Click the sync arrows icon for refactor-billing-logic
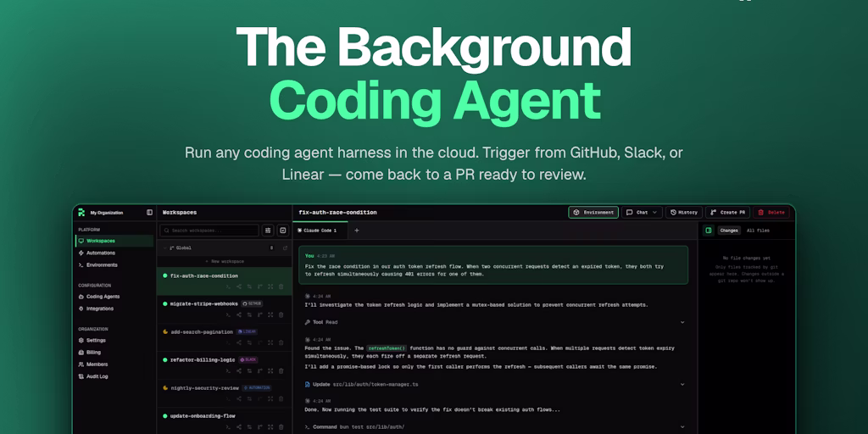Screen dimensions: 868x434 [249, 371]
